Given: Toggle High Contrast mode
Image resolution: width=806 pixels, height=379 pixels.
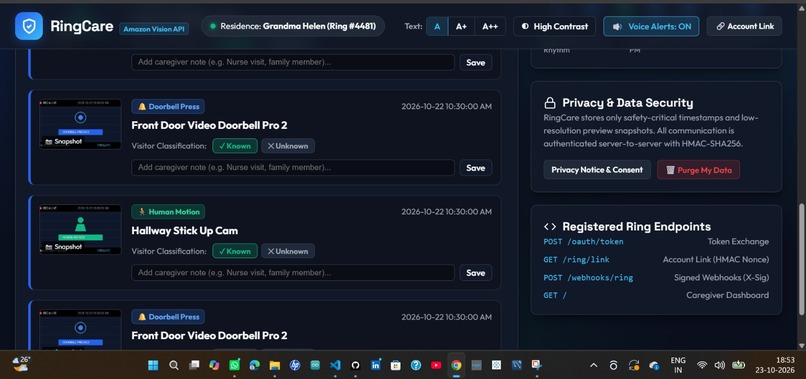Looking at the screenshot, I should pos(554,26).
